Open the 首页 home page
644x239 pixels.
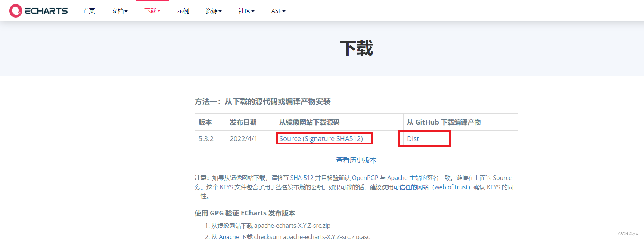point(89,11)
